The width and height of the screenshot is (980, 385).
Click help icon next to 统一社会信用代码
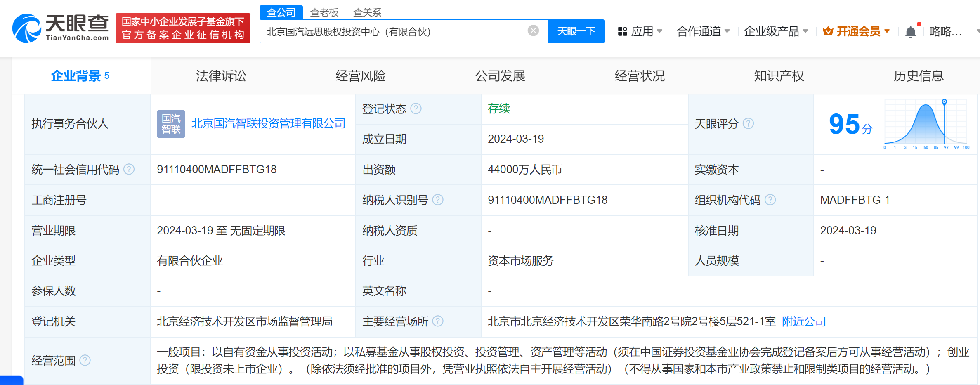(129, 169)
